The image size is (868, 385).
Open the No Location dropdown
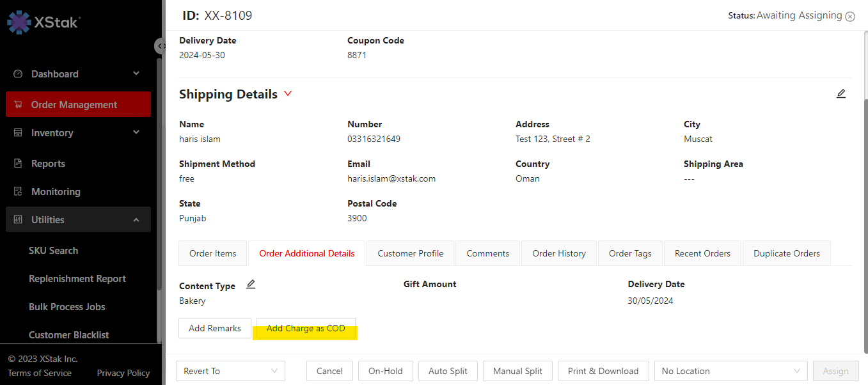(x=730, y=371)
